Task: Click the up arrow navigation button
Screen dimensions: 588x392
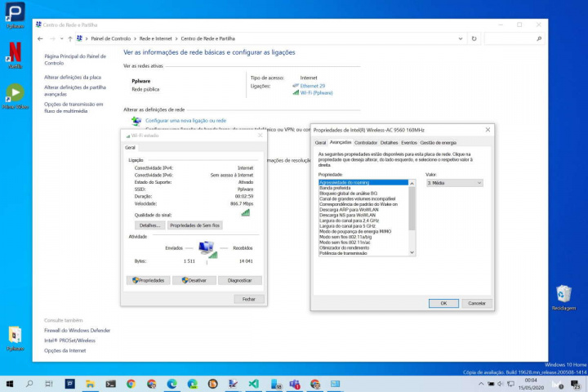Action: [70, 38]
